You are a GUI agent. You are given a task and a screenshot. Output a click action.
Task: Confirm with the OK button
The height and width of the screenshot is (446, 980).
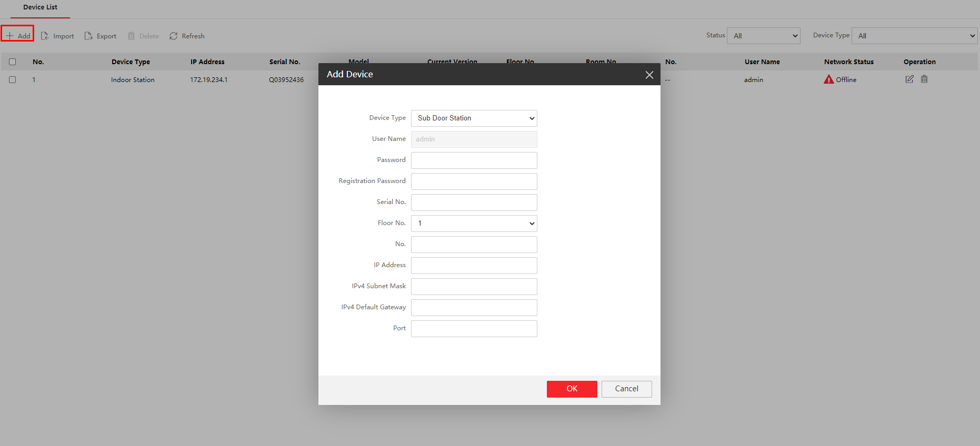[x=572, y=389]
